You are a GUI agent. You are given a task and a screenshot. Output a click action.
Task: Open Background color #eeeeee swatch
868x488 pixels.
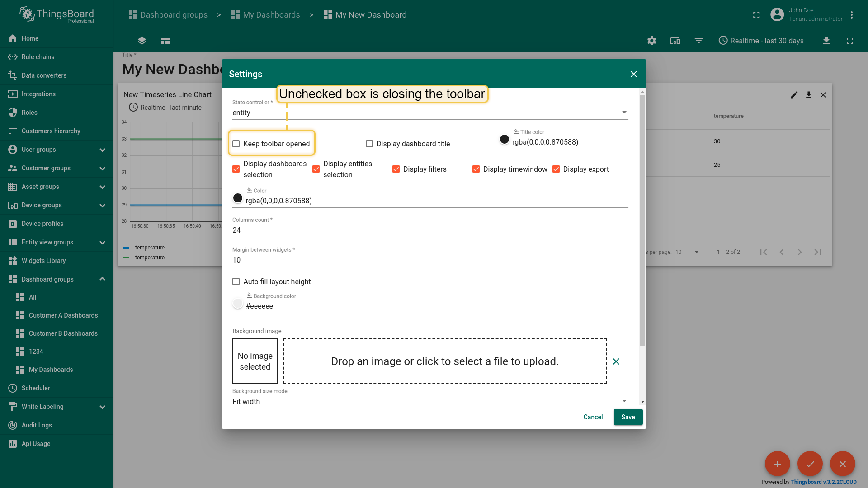[x=237, y=303]
